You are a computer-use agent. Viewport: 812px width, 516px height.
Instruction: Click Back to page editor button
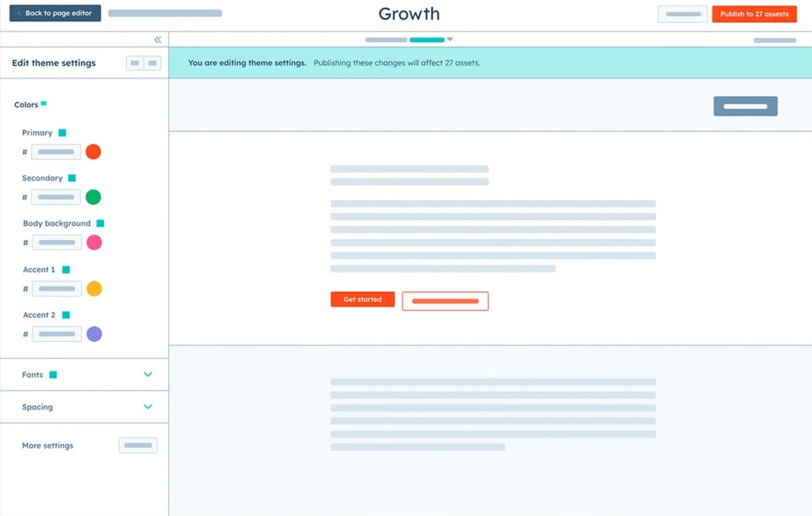point(55,13)
